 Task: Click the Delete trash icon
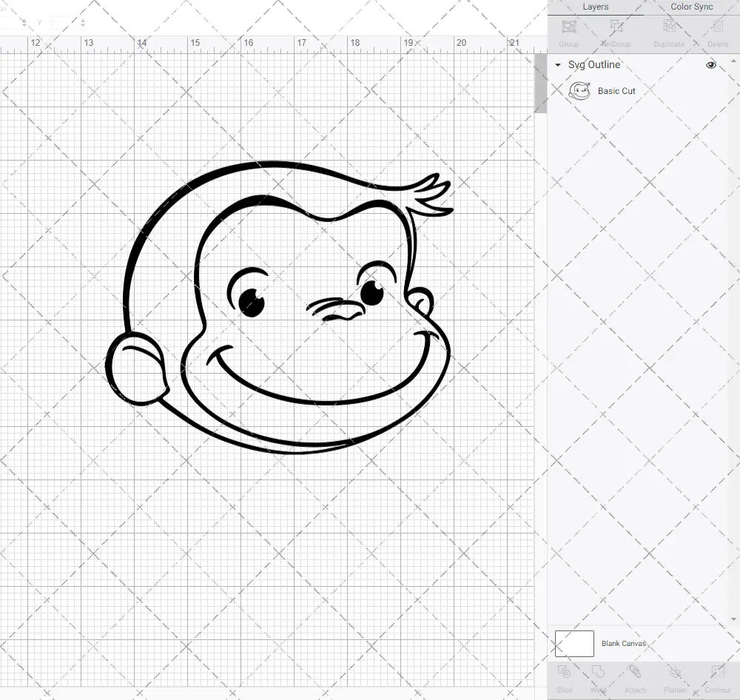pos(717,31)
